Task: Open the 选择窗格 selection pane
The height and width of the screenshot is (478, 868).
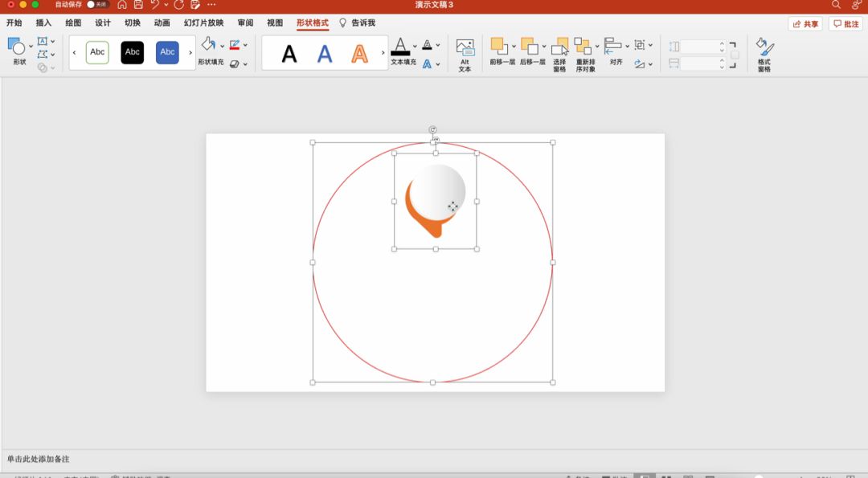Action: (559, 54)
